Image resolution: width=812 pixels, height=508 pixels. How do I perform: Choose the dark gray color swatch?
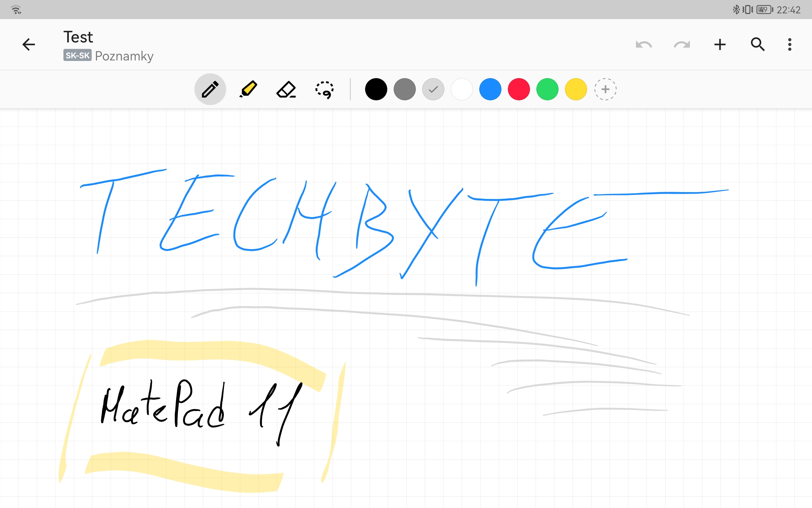click(x=405, y=89)
